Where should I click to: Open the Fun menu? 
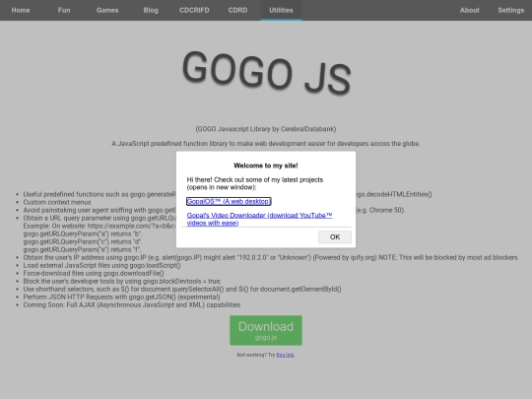tap(64, 10)
